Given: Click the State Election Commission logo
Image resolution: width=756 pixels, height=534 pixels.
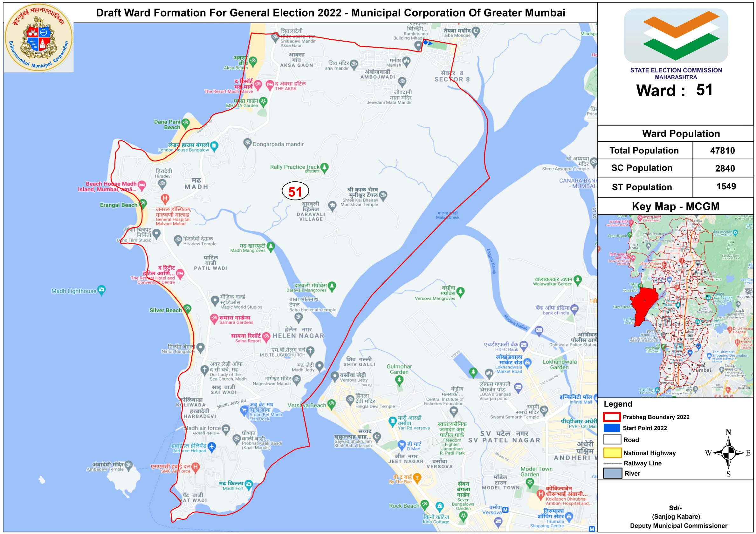Looking at the screenshot, I should pyautogui.click(x=676, y=36).
